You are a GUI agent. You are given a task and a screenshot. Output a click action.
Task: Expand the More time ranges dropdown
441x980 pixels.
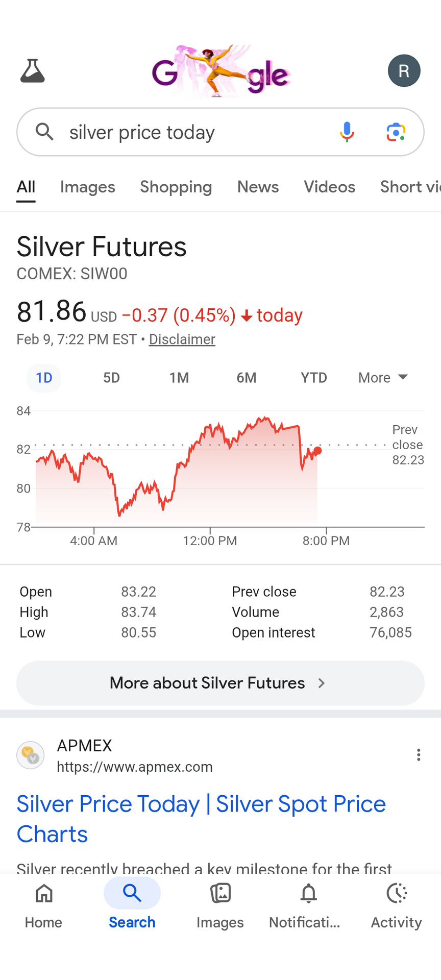tap(383, 378)
